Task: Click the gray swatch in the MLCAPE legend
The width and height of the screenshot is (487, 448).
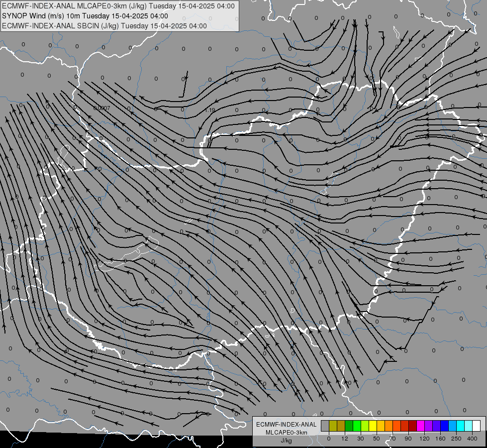Action: (325, 426)
